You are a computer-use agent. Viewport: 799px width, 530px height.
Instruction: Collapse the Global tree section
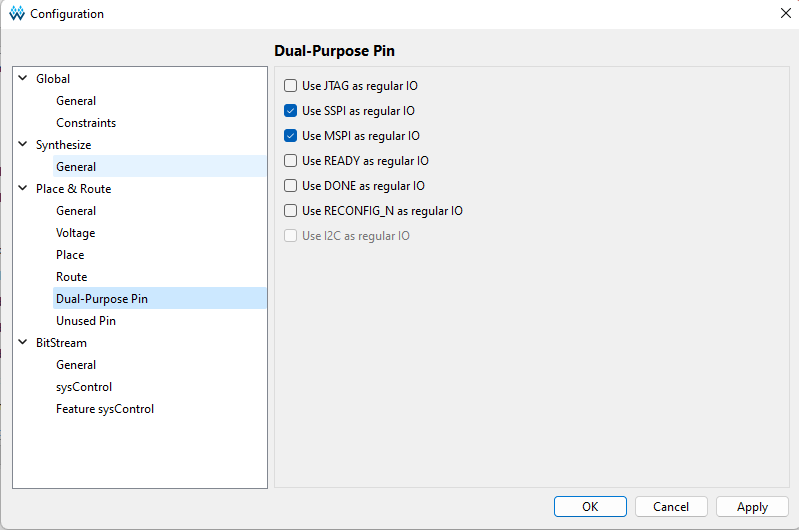click(x=23, y=78)
